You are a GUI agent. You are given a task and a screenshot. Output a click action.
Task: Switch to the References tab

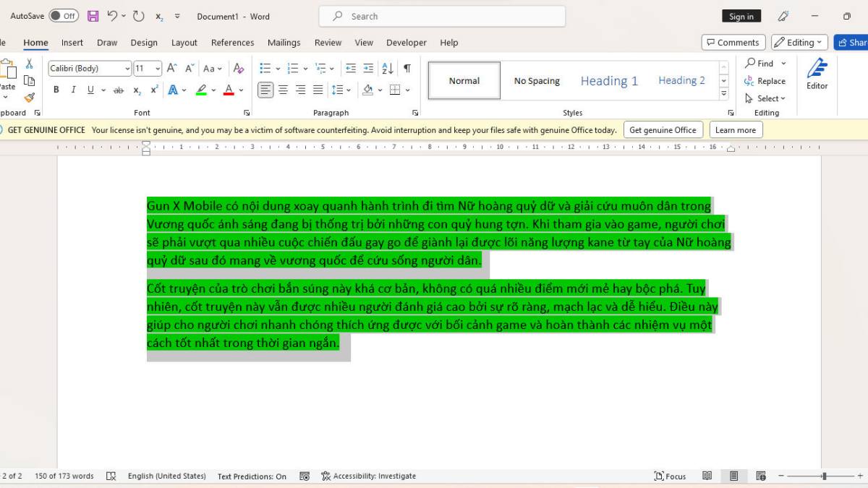pos(232,43)
